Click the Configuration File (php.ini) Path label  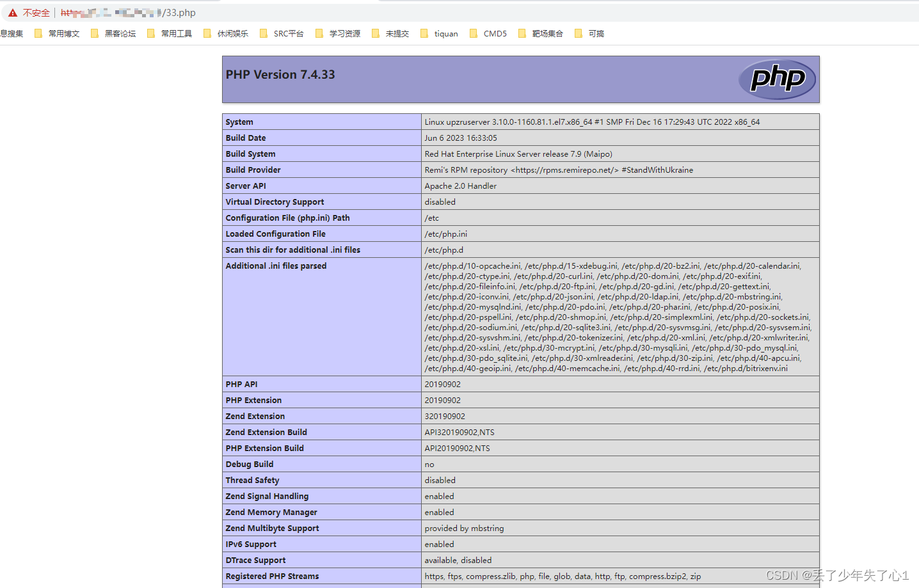(287, 218)
